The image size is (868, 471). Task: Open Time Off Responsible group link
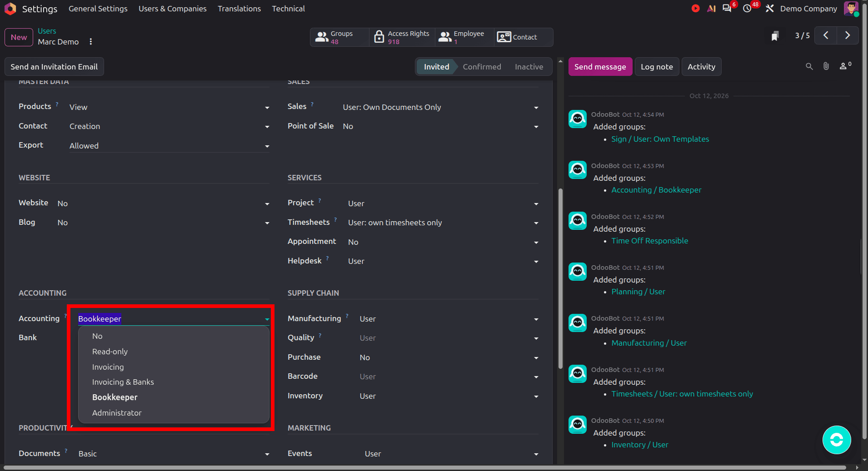tap(649, 241)
